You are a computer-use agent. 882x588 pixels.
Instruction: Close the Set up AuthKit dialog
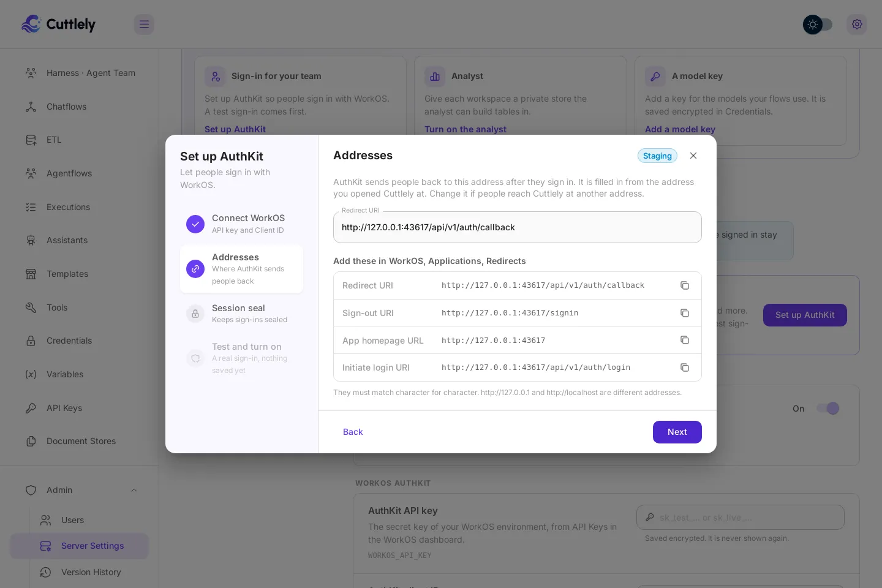click(693, 156)
